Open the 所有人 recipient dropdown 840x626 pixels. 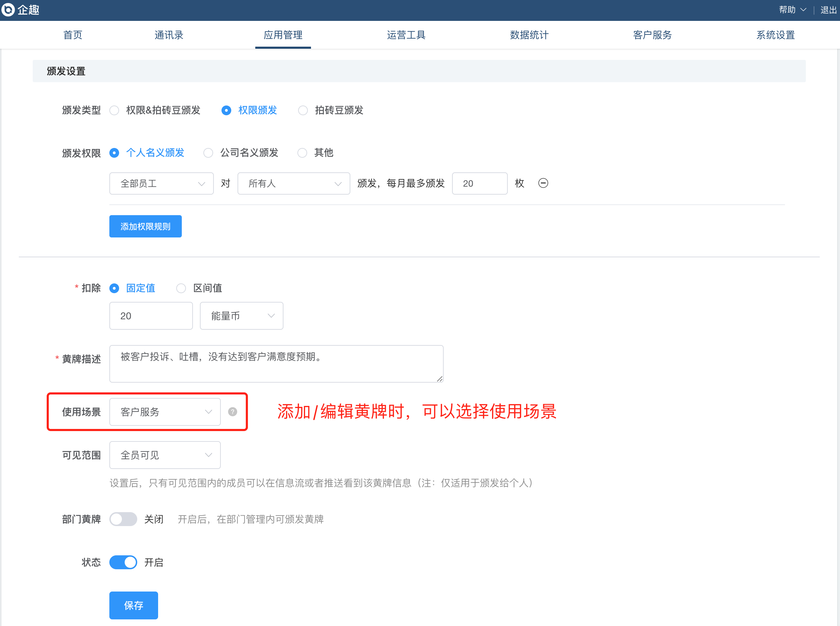point(293,183)
